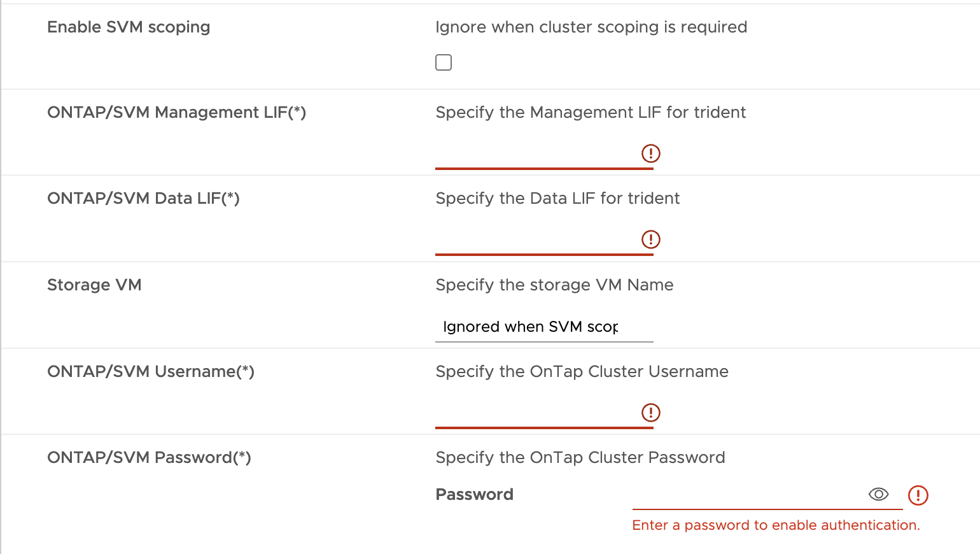Click the "Storage VM" row label

click(x=94, y=285)
